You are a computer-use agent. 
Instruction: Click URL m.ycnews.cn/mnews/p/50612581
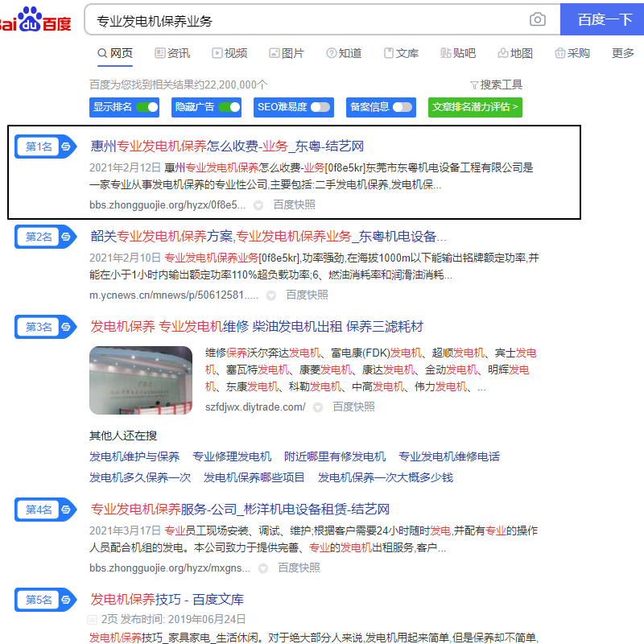[174, 295]
